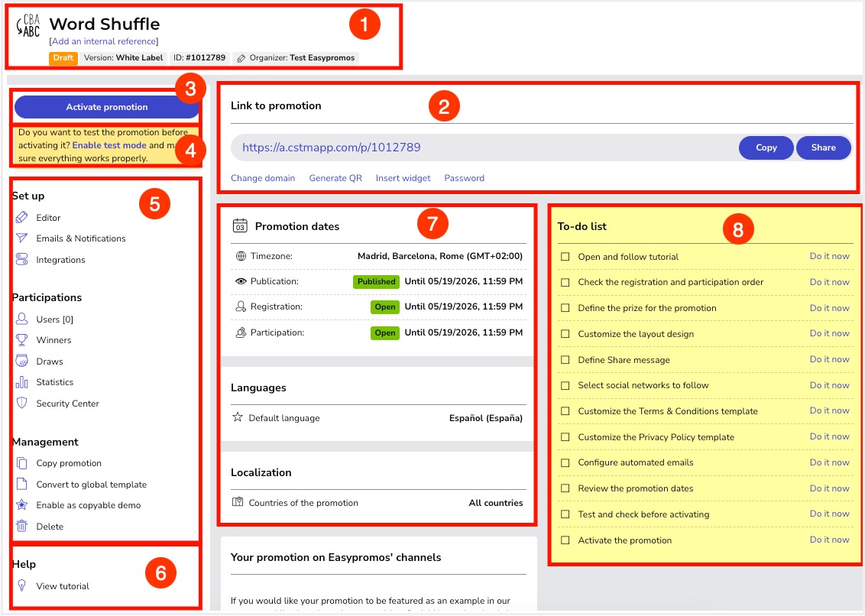Image resolution: width=865 pixels, height=616 pixels.
Task: Click the Countries of the promotion map icon
Action: [x=238, y=502]
